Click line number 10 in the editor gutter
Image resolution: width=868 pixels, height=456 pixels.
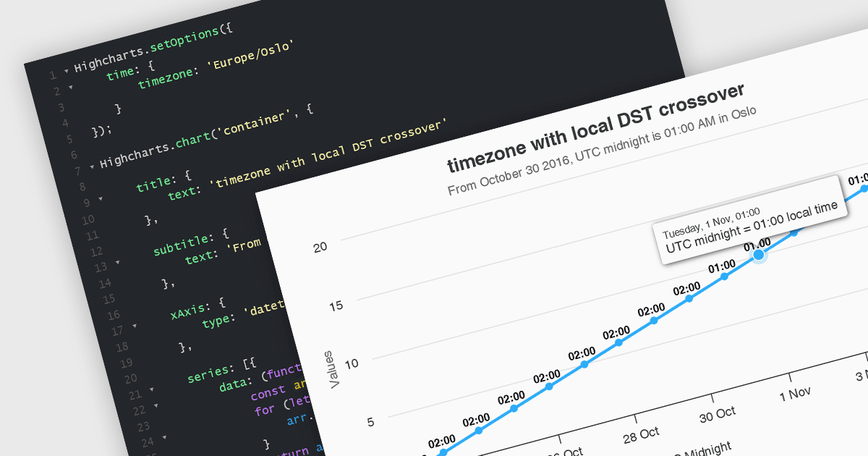click(x=88, y=219)
